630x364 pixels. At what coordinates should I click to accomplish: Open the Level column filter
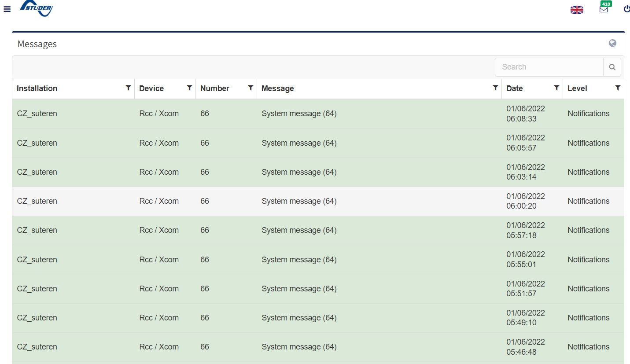[618, 88]
